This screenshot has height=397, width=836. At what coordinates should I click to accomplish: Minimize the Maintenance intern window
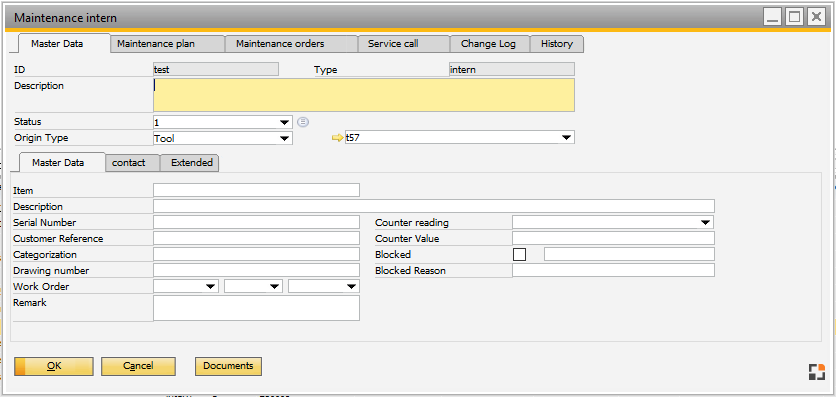[x=773, y=17]
